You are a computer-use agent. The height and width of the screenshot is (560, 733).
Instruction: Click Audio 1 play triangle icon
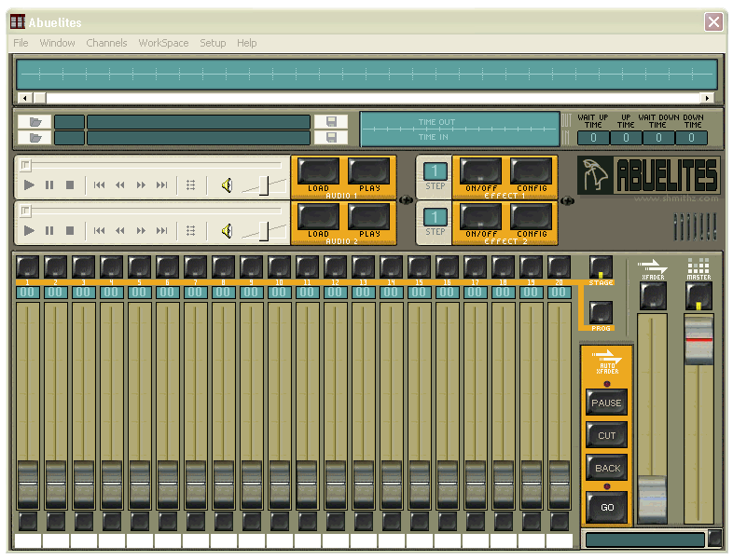[29, 184]
